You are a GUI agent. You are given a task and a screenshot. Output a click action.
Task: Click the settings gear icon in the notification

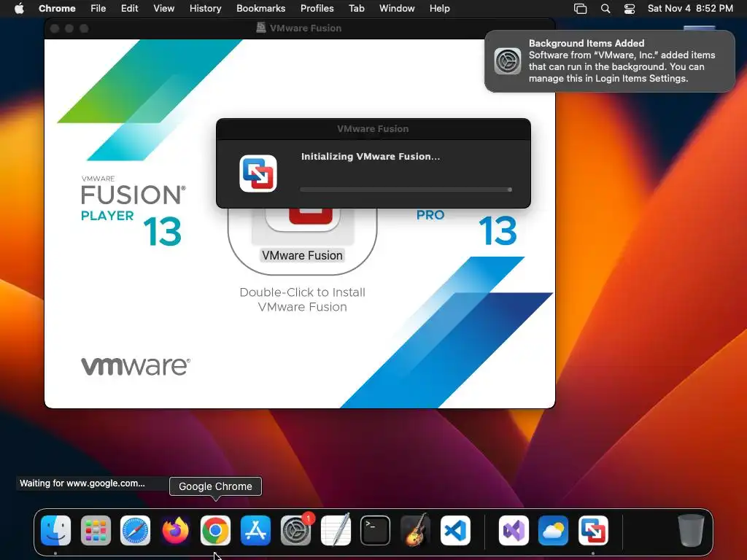coord(508,61)
